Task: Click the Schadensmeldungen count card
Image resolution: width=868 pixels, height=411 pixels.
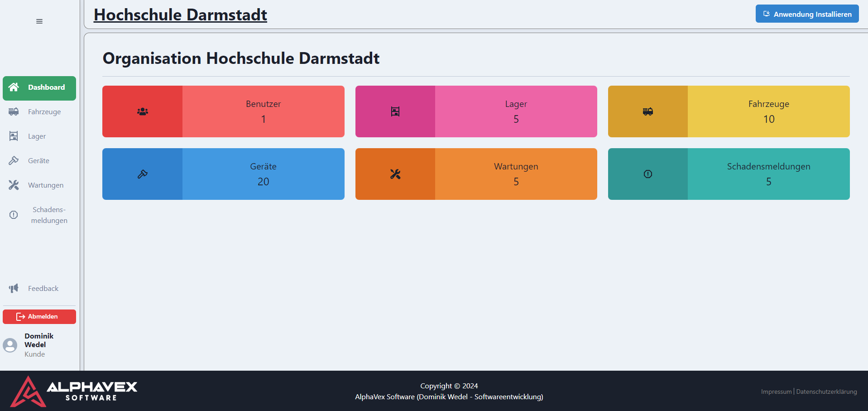Action: click(729, 174)
